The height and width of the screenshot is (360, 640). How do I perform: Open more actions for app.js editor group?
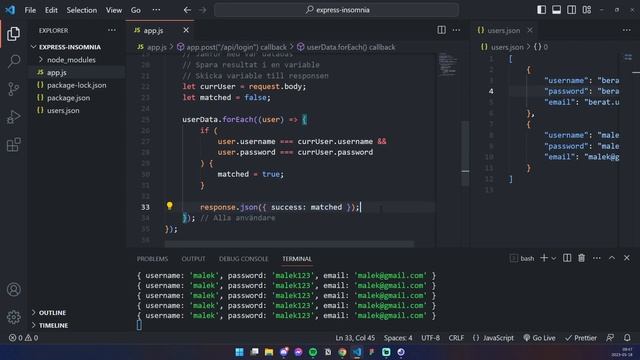tap(456, 30)
